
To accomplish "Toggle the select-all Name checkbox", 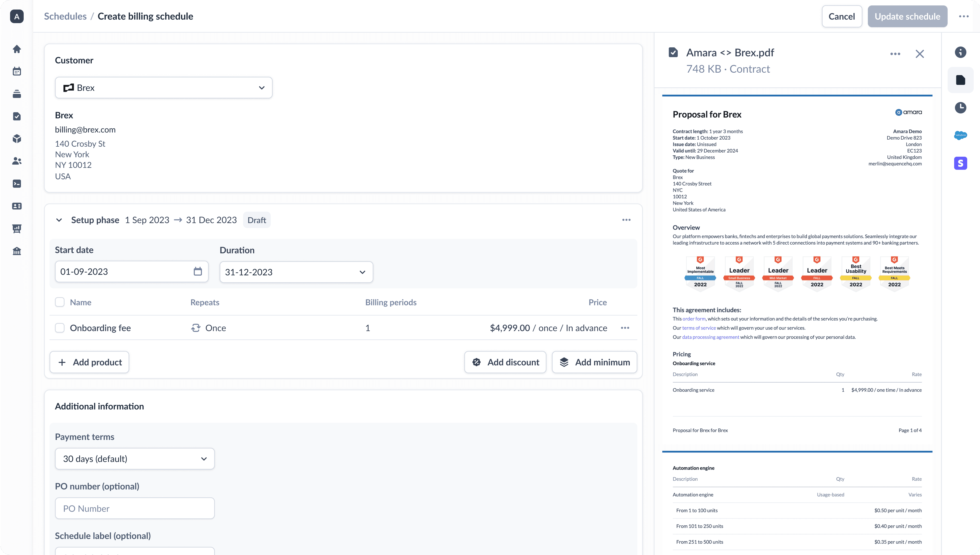I will [60, 302].
